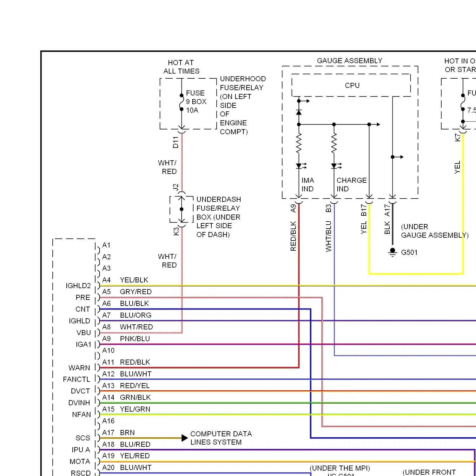This screenshot has width=476, height=476.
Task: Click the BRN wire label
Action: coord(127,433)
